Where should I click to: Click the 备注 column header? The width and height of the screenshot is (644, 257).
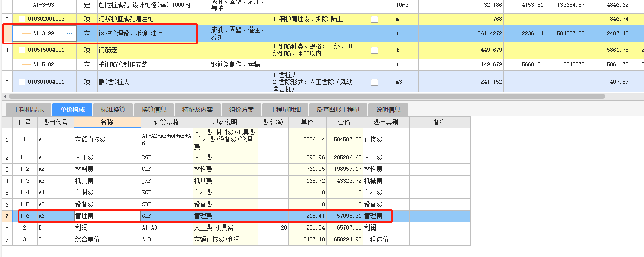(x=439, y=122)
